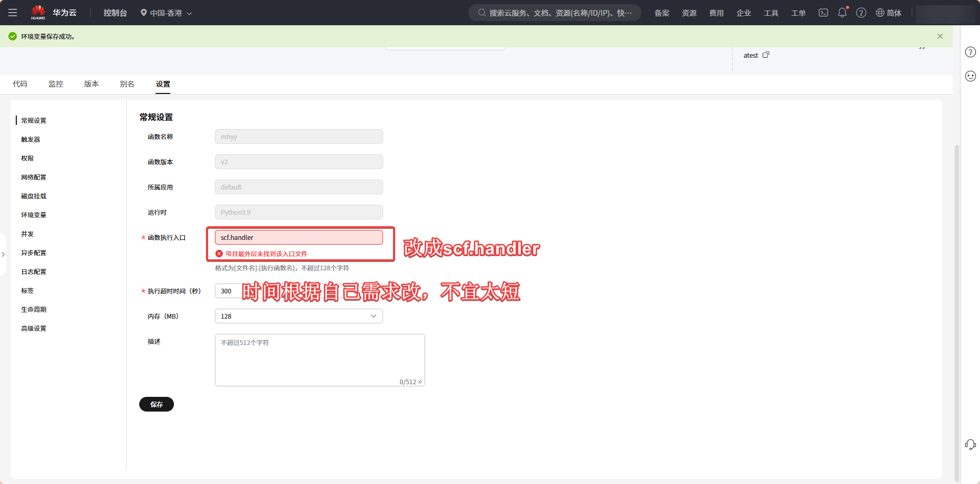
Task: Click the help question mark in top bar
Action: click(861, 13)
